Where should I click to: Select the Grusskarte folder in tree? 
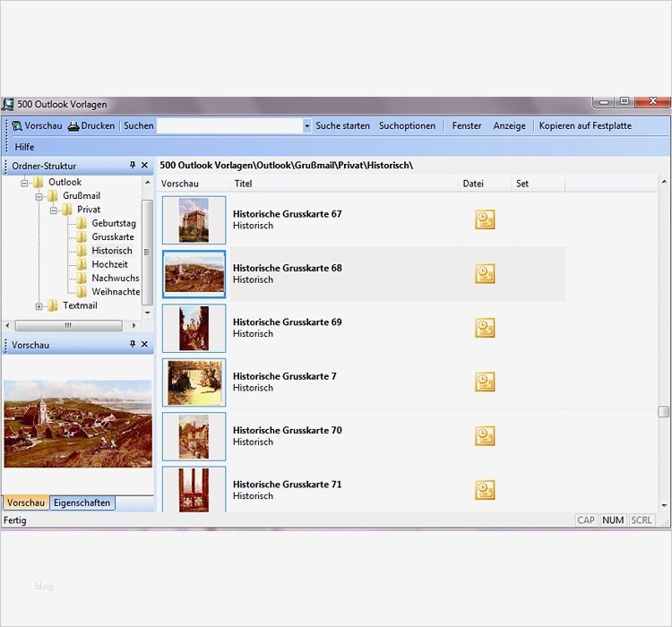click(x=113, y=237)
